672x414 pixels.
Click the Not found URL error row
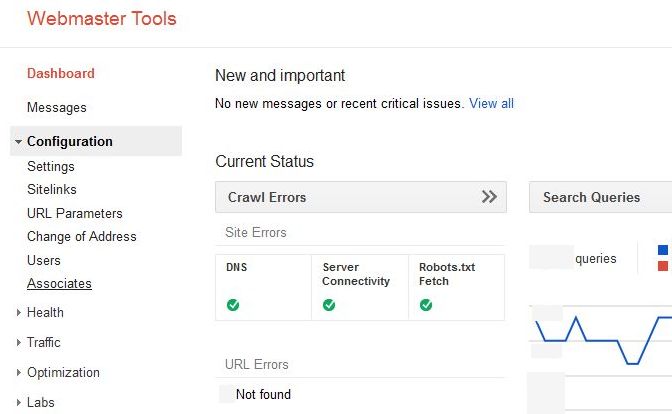click(x=263, y=394)
